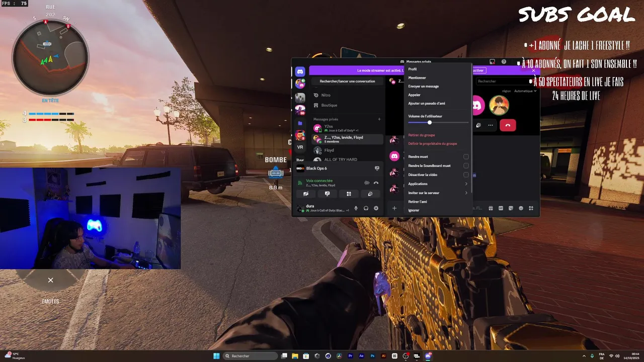Click the red hang up call button
Screen dimensions: 644x362
pos(508,125)
